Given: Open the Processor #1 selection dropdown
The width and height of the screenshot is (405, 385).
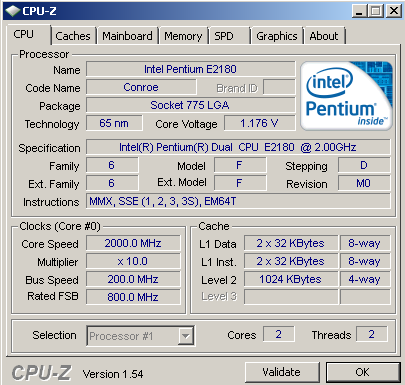Looking at the screenshot, I should (140, 336).
